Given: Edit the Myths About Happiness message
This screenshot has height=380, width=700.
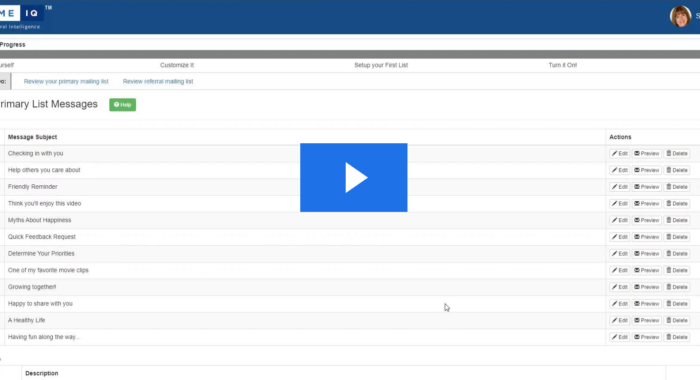Looking at the screenshot, I should [x=620, y=220].
